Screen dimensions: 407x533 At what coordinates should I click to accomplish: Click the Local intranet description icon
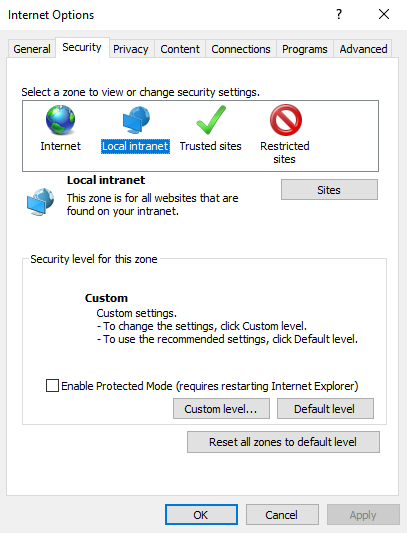point(40,202)
